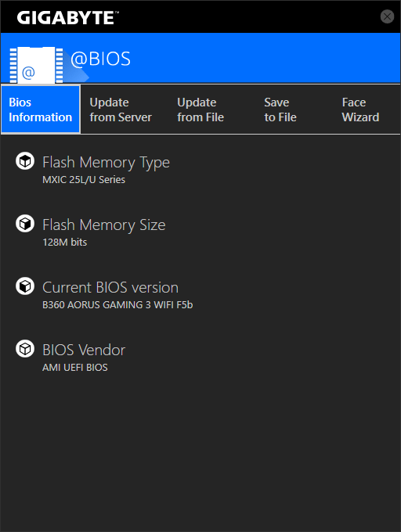Click the AMI UEFI BIOS text

click(75, 367)
